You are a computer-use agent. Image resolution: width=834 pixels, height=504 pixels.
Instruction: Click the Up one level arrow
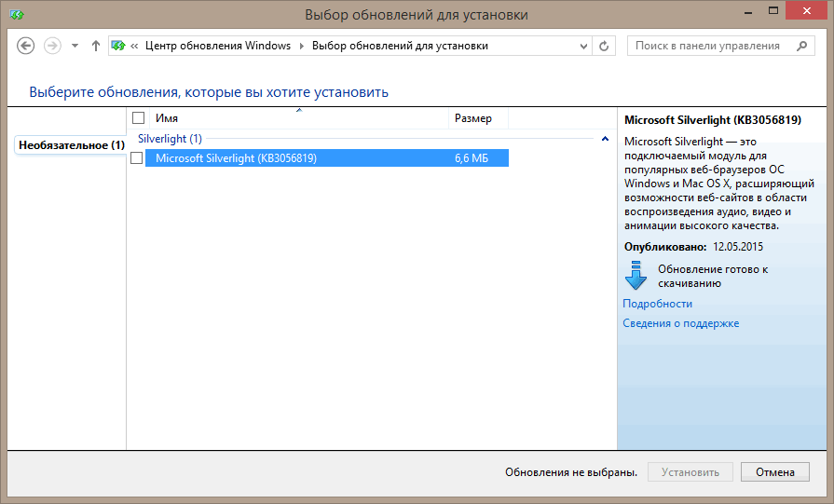point(96,46)
